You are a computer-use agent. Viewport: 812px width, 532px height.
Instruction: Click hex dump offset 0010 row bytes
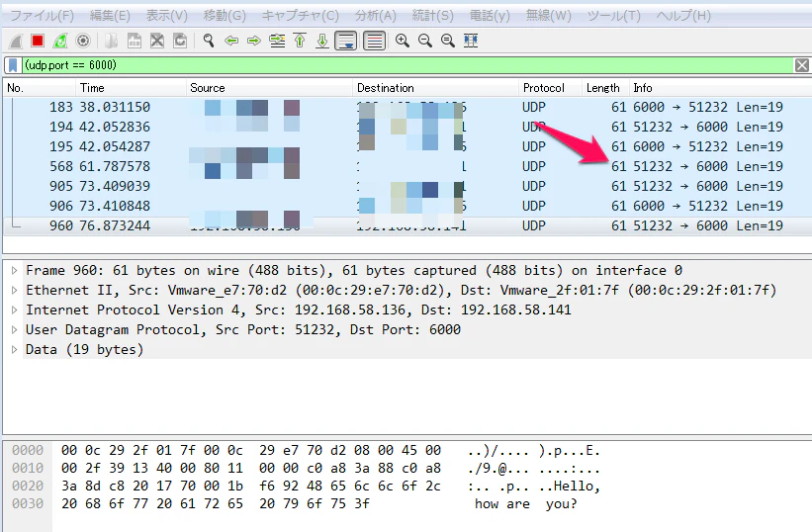point(251,468)
